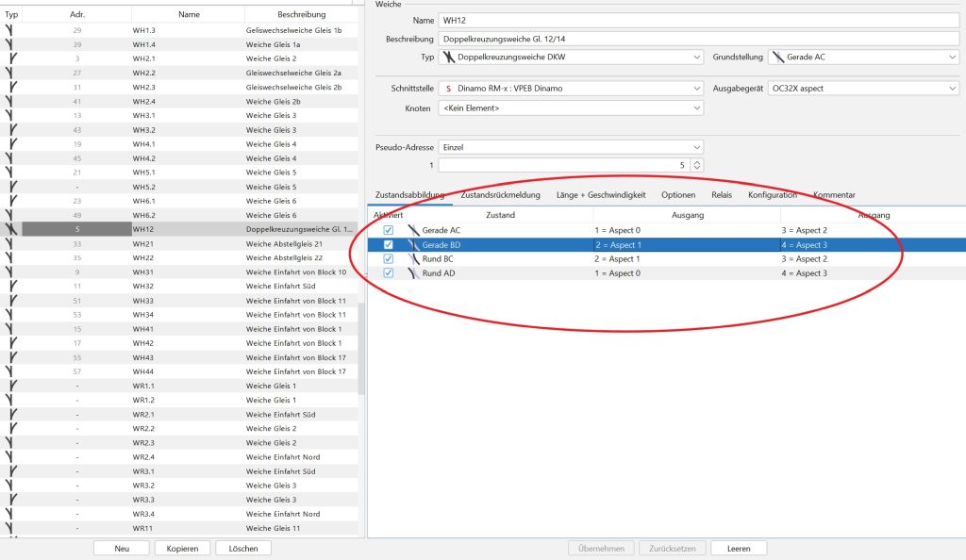This screenshot has height=560, width=966.
Task: Uncheck the Gerade AC activated checkbox
Action: pos(389,230)
